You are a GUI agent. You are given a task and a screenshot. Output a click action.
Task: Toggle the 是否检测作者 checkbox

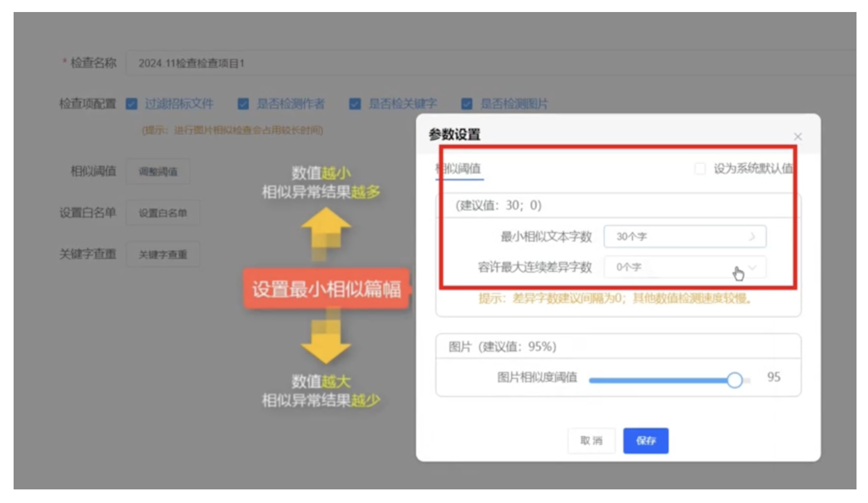[243, 104]
